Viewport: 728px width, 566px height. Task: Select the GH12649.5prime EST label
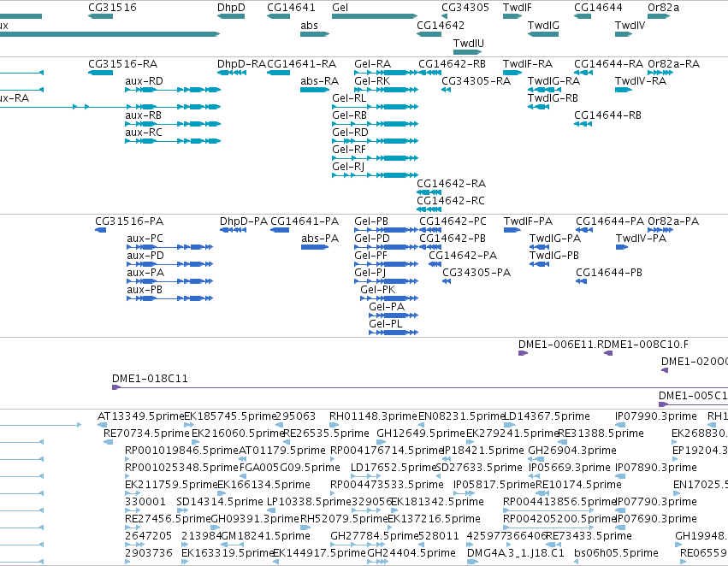421,433
